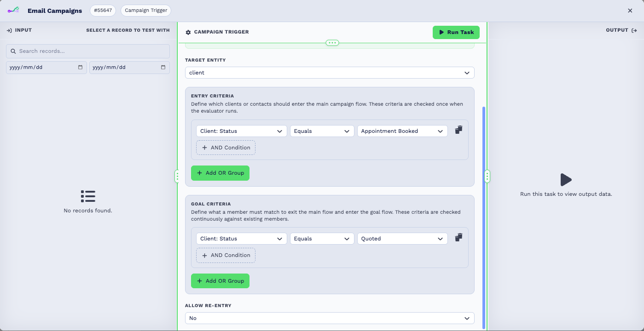The image size is (644, 331).
Task: Open the Quoted value dropdown
Action: [x=402, y=239]
